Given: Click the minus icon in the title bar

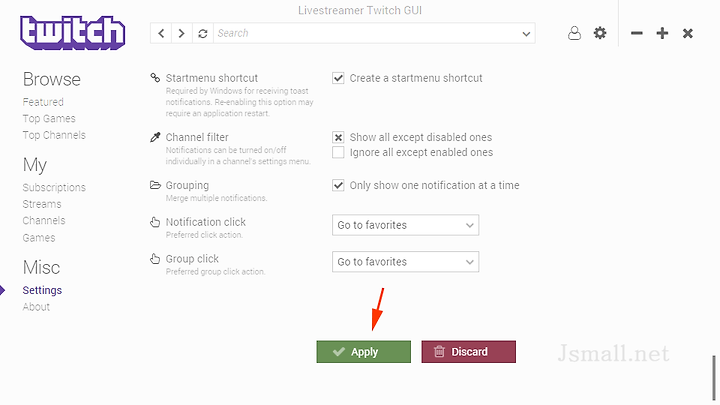Looking at the screenshot, I should (x=636, y=33).
